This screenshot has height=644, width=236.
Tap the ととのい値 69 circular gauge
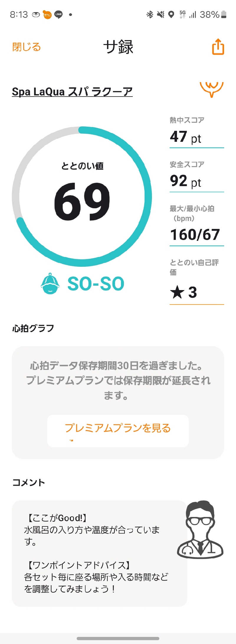(x=82, y=196)
